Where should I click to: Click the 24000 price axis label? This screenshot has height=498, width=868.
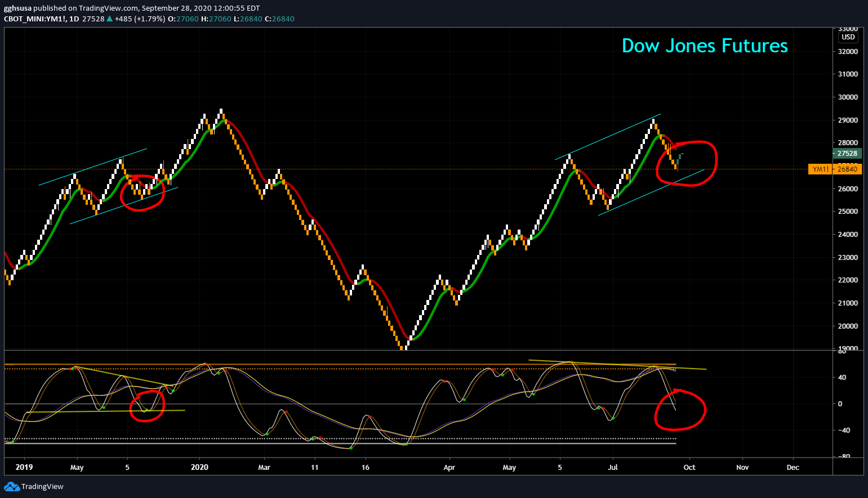848,234
